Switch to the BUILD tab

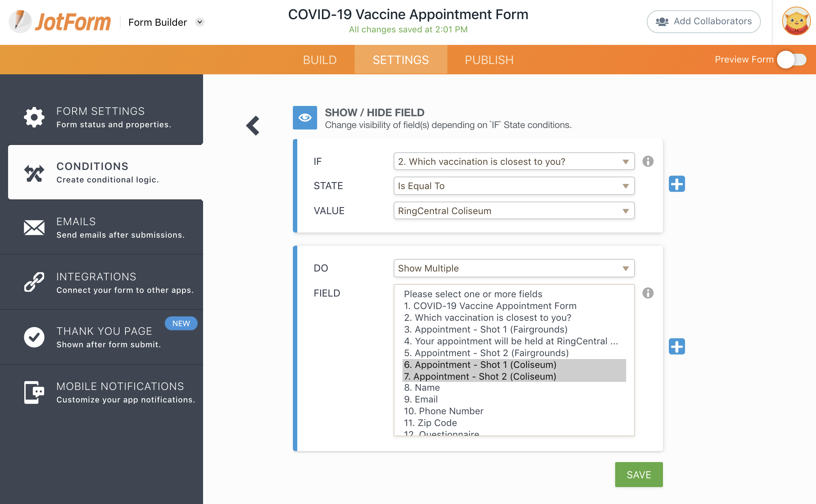[x=320, y=60]
